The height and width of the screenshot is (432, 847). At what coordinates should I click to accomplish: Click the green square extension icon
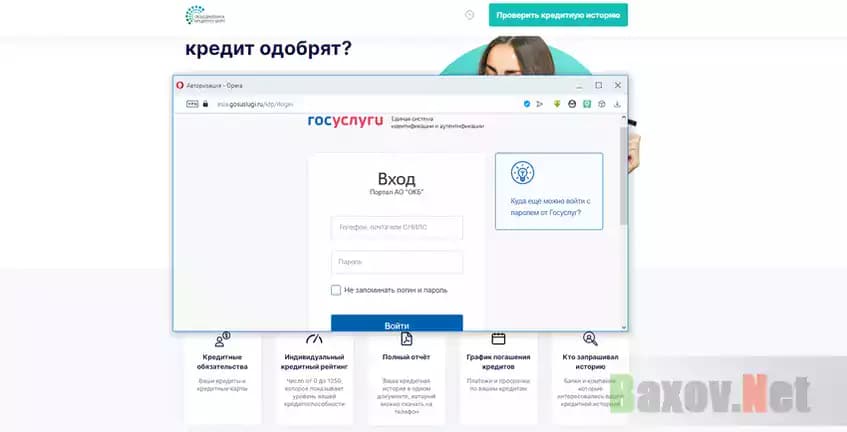[x=587, y=104]
